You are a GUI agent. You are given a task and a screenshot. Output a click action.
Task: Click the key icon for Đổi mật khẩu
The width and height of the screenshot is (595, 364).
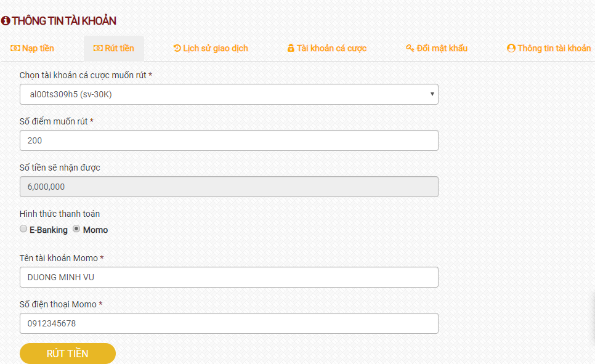pyautogui.click(x=410, y=48)
